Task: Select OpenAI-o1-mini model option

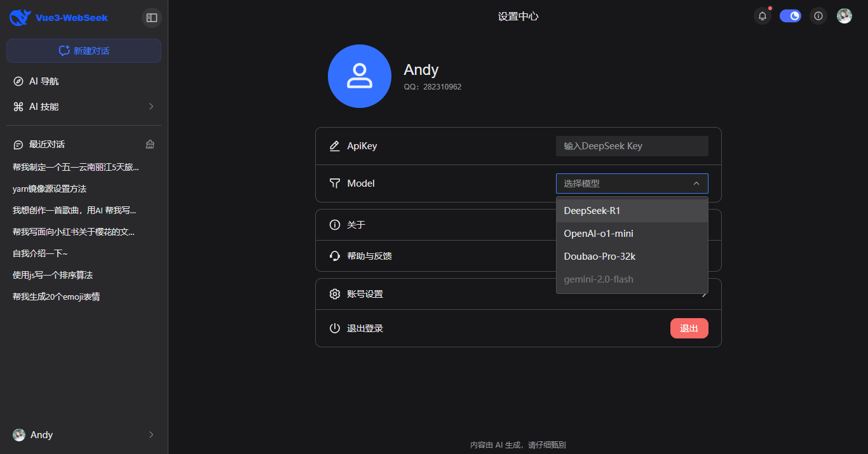Action: coord(632,234)
